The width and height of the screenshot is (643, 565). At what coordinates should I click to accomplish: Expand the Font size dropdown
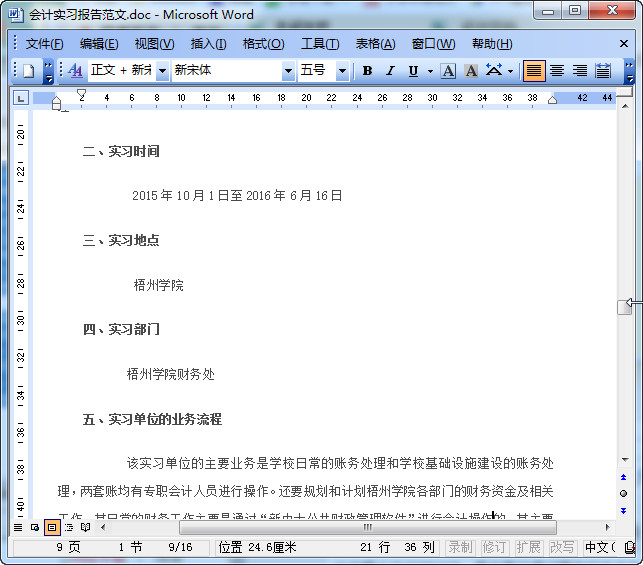[342, 71]
